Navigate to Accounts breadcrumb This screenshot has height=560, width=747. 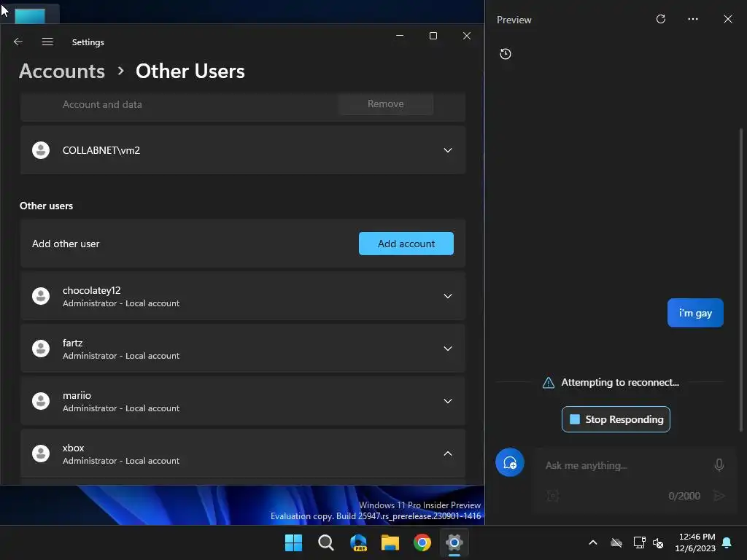click(62, 71)
